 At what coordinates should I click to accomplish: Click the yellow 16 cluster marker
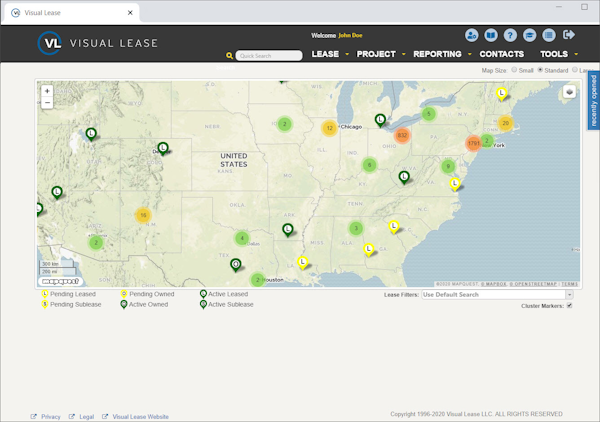click(x=143, y=215)
